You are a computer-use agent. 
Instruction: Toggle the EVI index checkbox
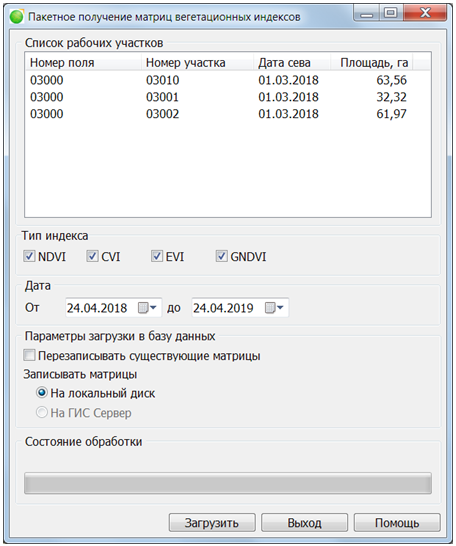(x=157, y=256)
